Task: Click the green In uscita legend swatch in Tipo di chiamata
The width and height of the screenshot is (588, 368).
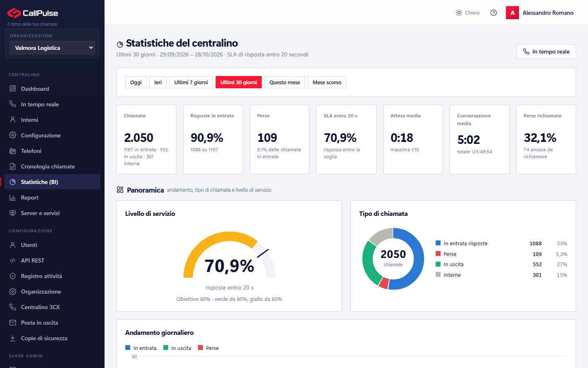Action: pos(438,264)
